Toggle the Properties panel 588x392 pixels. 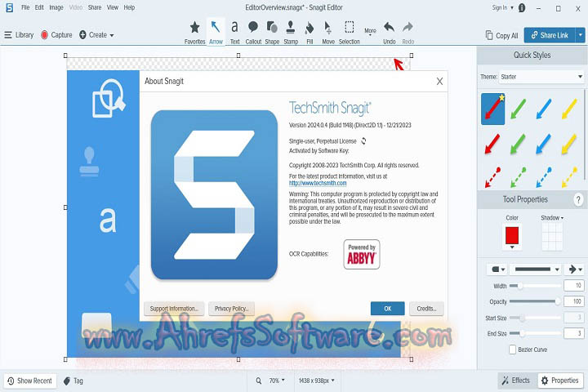pyautogui.click(x=559, y=381)
